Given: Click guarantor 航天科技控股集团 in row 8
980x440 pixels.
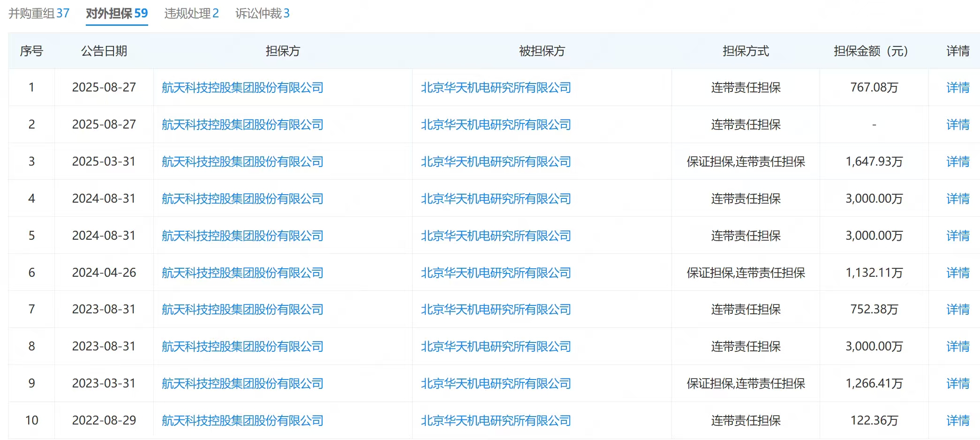Looking at the screenshot, I should pyautogui.click(x=242, y=347).
